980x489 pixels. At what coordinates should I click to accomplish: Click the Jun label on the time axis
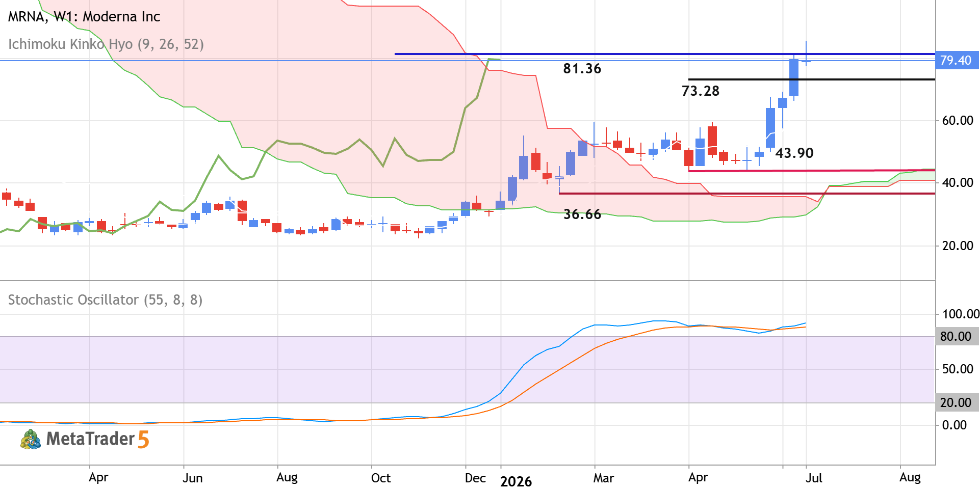pos(193,478)
